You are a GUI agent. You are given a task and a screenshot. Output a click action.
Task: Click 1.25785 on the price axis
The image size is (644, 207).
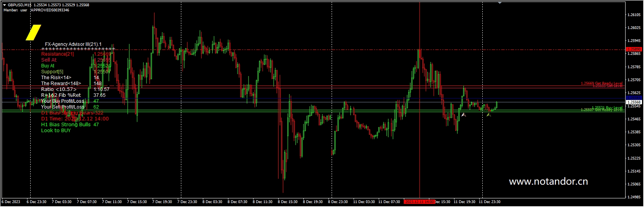[634, 67]
